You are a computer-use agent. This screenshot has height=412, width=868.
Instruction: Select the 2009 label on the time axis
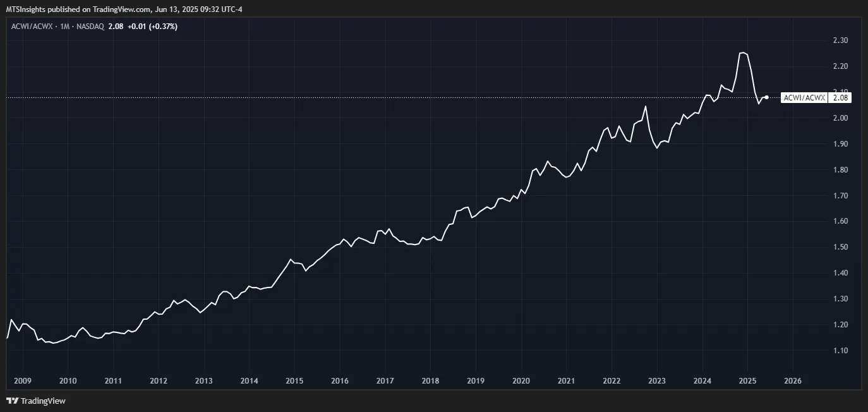pos(23,381)
